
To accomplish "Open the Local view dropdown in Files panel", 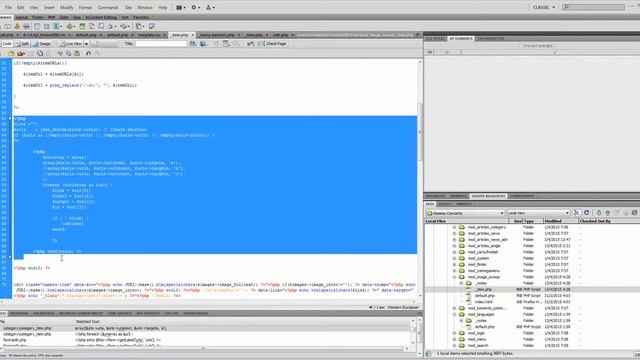I will [538, 213].
